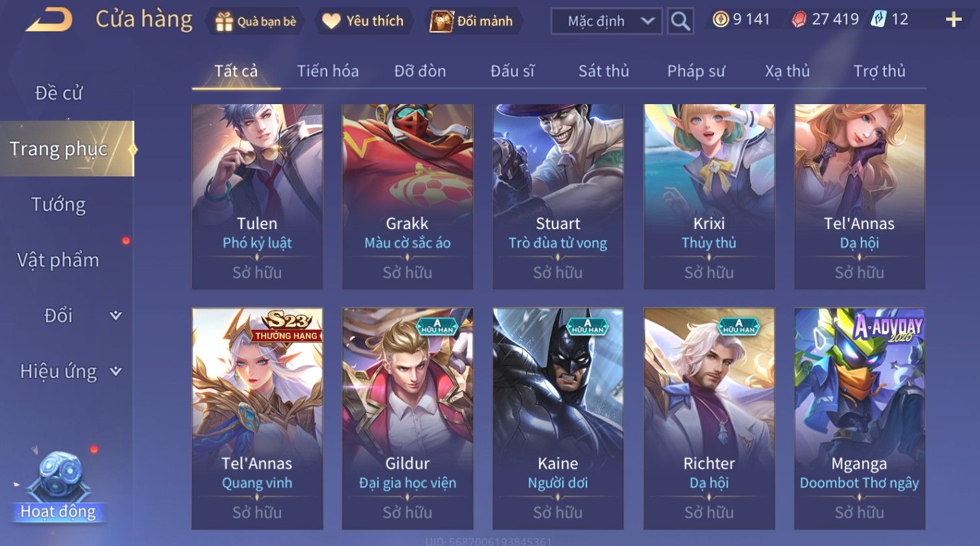
Task: Switch to the Sát thủ tab
Action: [x=604, y=71]
